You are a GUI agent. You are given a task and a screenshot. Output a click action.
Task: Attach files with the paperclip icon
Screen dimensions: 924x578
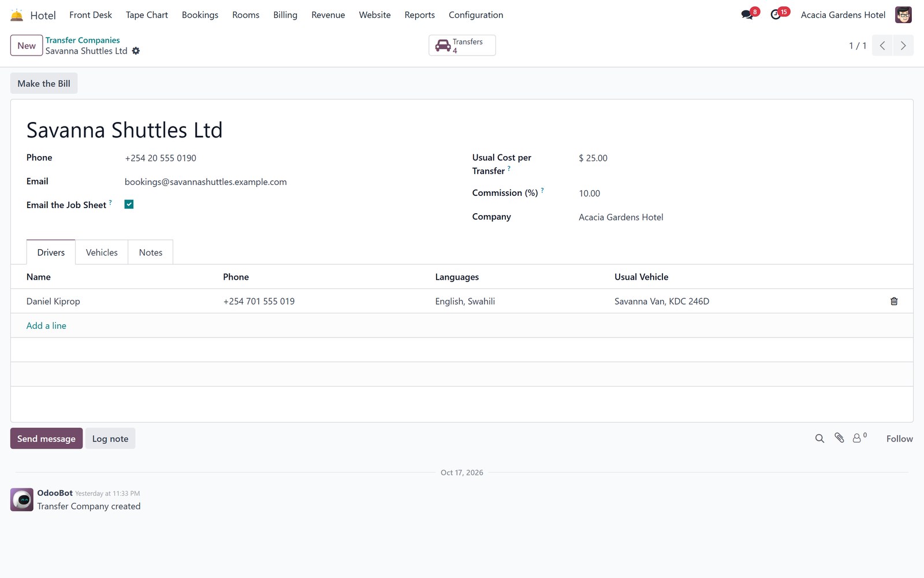click(x=839, y=438)
